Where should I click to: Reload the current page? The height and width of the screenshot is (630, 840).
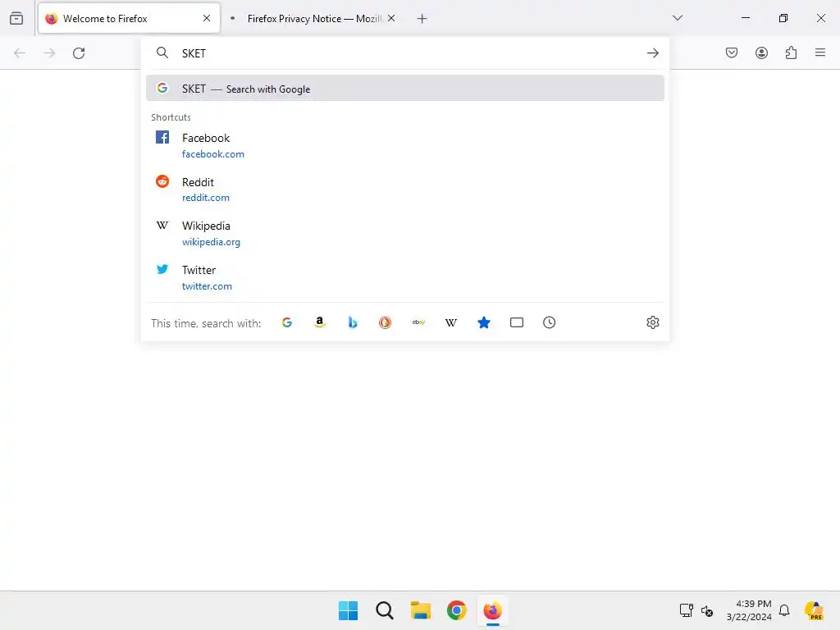point(79,53)
